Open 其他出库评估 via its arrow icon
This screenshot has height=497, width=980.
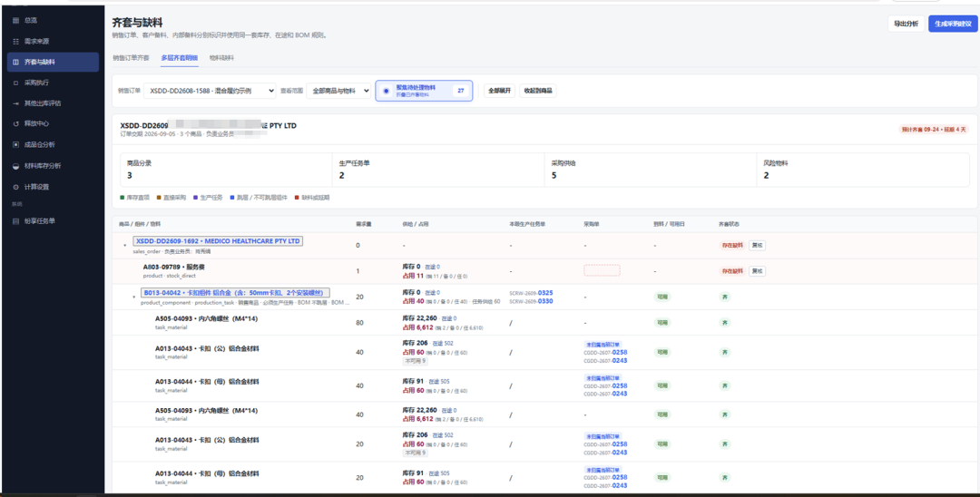15,103
